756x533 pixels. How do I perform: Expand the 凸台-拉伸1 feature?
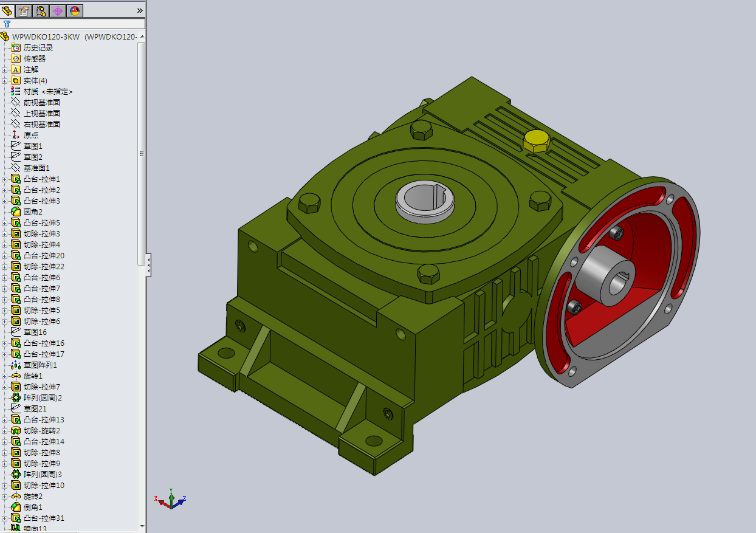tap(5, 179)
